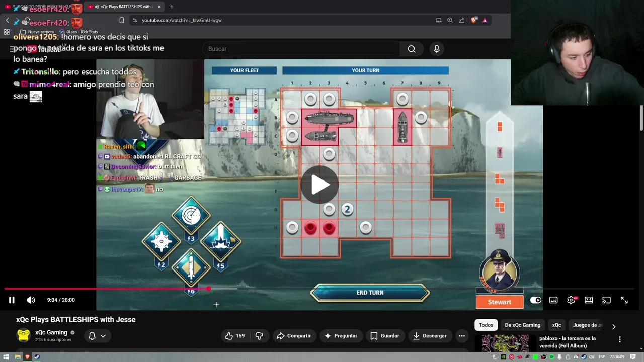Turn on subtitles in the player

click(553, 300)
